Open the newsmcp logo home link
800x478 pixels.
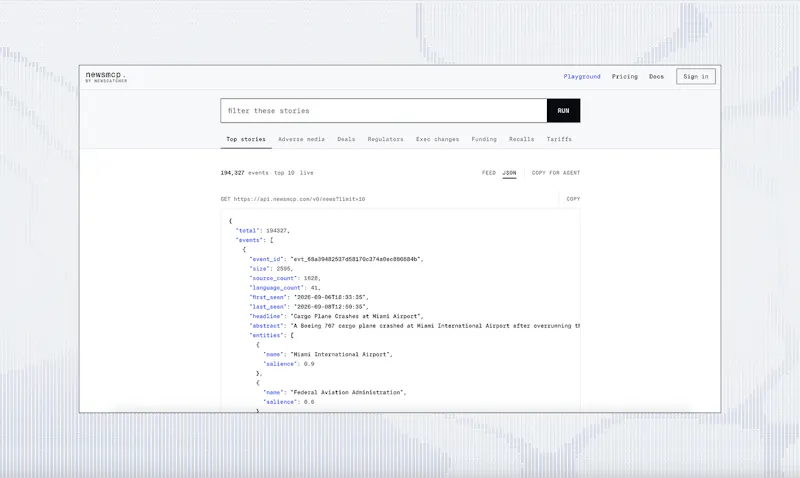click(x=106, y=77)
